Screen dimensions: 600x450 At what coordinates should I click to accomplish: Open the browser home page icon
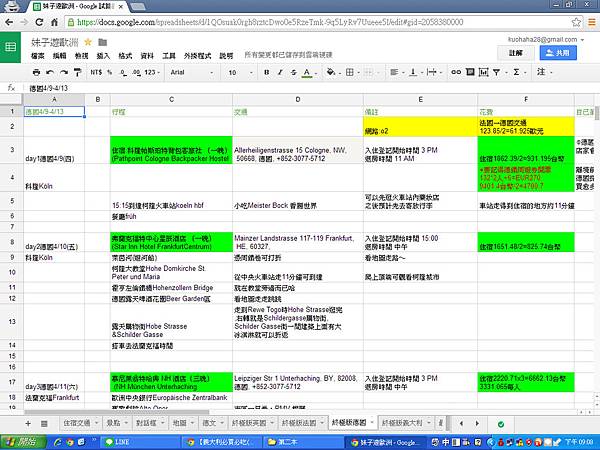point(54,22)
